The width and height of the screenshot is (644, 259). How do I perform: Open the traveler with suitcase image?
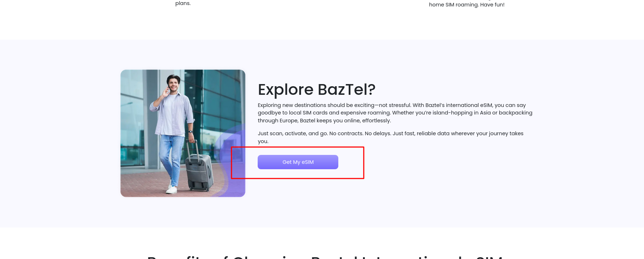click(183, 133)
